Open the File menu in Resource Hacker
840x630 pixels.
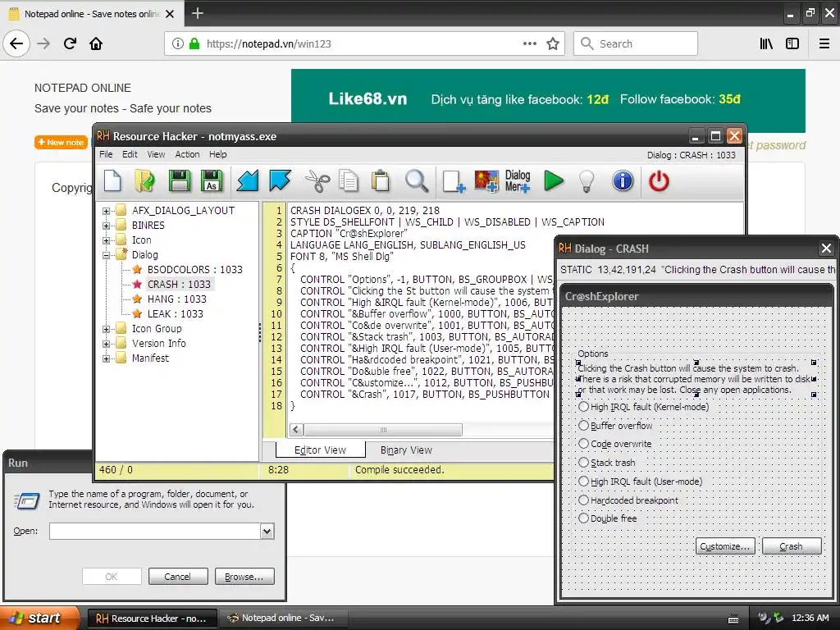click(106, 154)
